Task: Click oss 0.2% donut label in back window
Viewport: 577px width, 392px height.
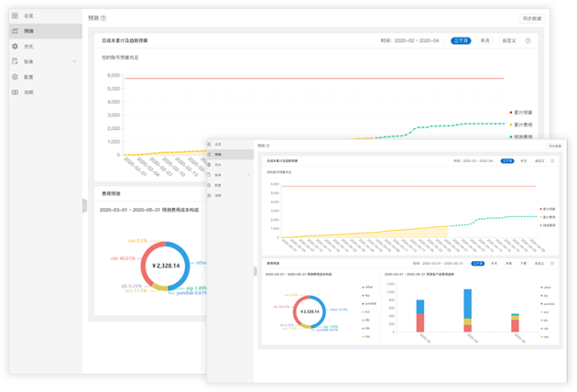Action: [137, 240]
